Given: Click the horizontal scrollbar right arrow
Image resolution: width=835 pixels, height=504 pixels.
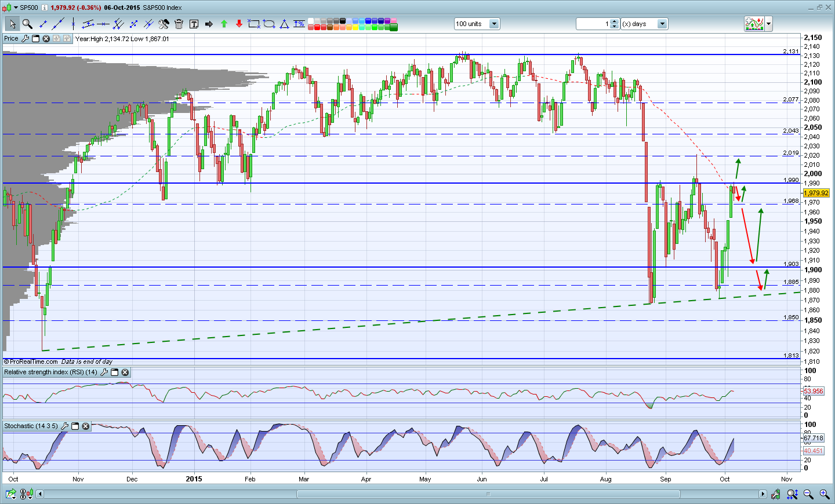Looking at the screenshot, I should [763, 494].
